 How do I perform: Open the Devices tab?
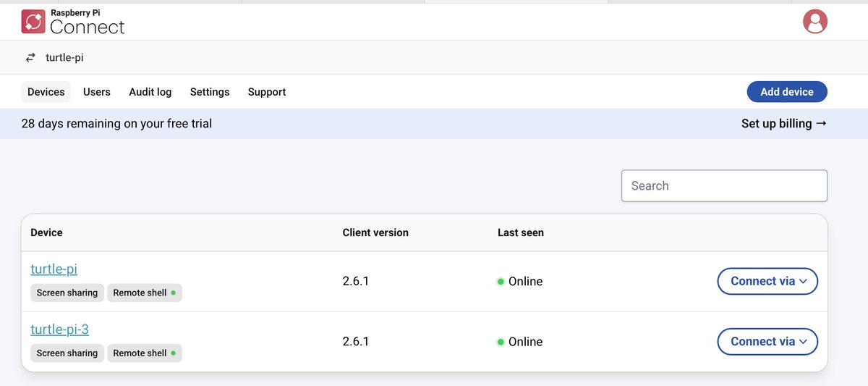(x=46, y=92)
